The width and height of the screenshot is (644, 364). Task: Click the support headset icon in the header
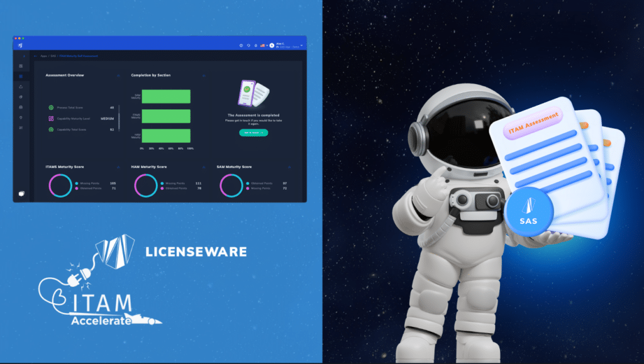(249, 45)
